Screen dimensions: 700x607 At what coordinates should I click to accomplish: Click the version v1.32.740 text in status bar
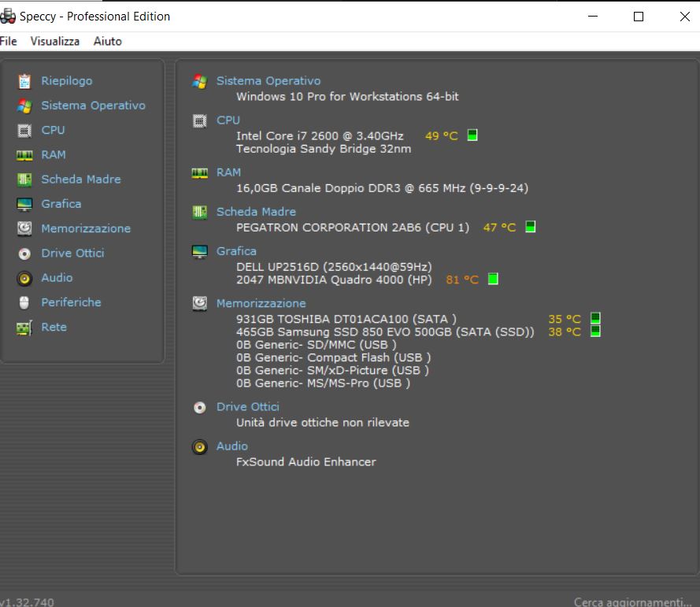point(27,601)
